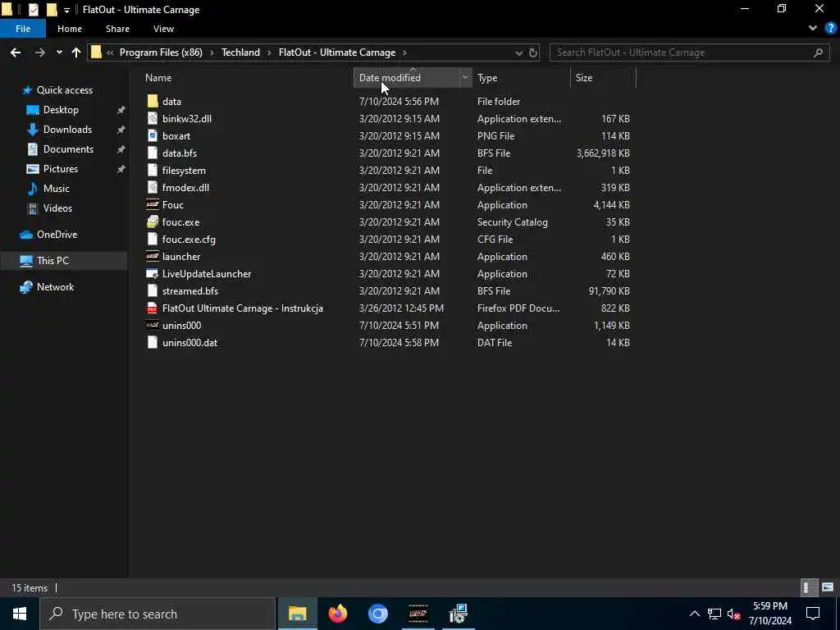This screenshot has height=630, width=840.
Task: Switch to large icons view layout
Action: click(828, 587)
